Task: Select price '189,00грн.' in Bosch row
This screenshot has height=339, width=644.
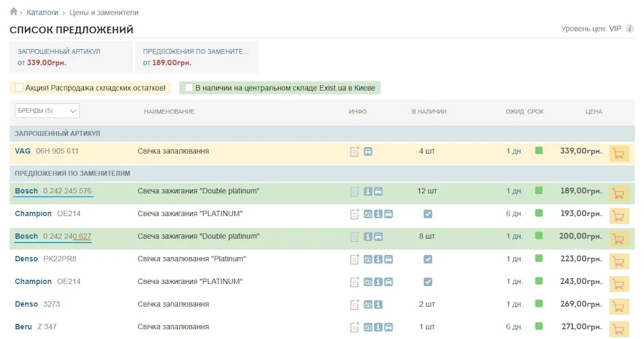Action: [x=581, y=191]
